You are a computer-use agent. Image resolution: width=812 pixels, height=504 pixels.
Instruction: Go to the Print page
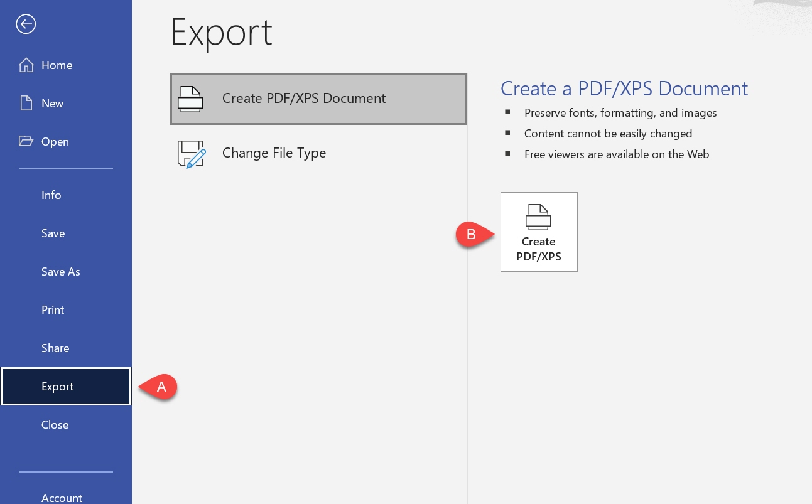53,310
